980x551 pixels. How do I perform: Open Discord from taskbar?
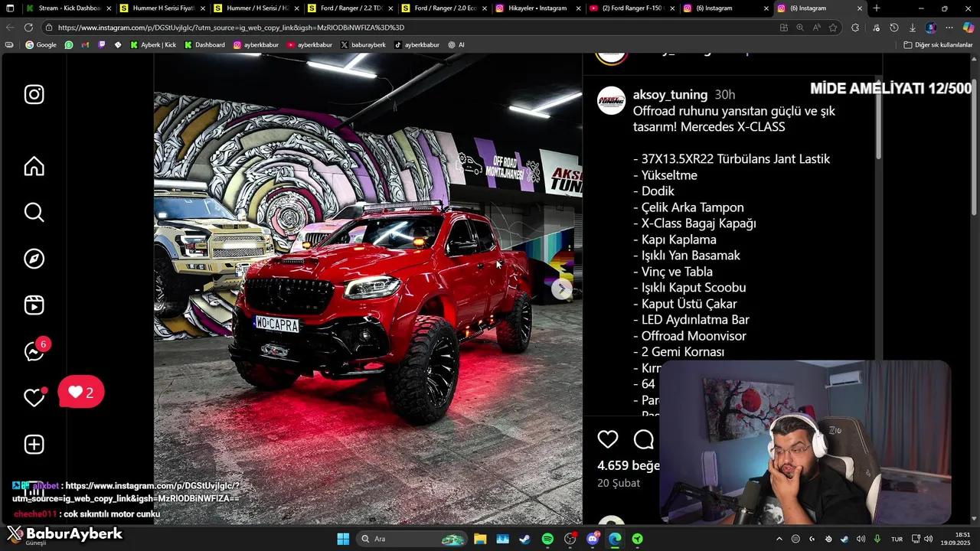(593, 539)
